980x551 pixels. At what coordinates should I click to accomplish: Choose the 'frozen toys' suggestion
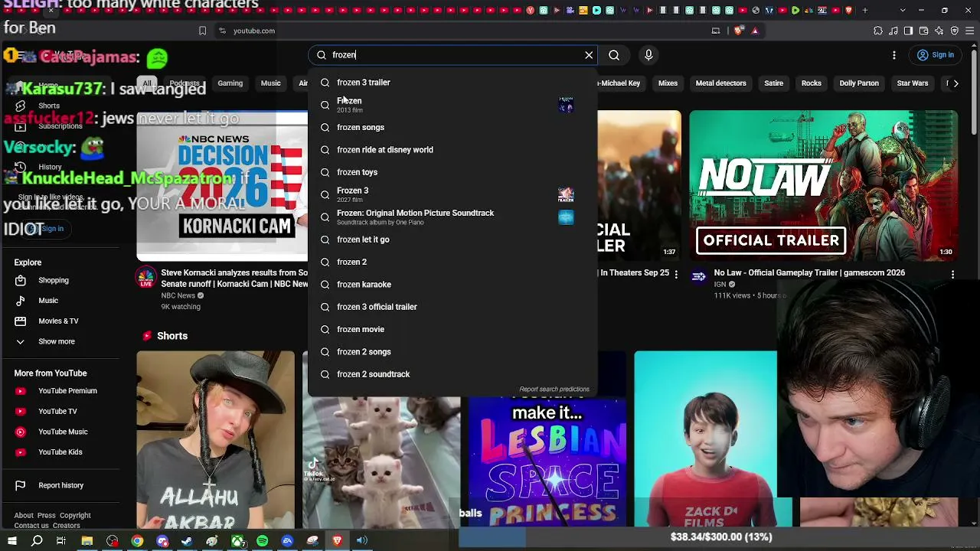click(x=452, y=172)
